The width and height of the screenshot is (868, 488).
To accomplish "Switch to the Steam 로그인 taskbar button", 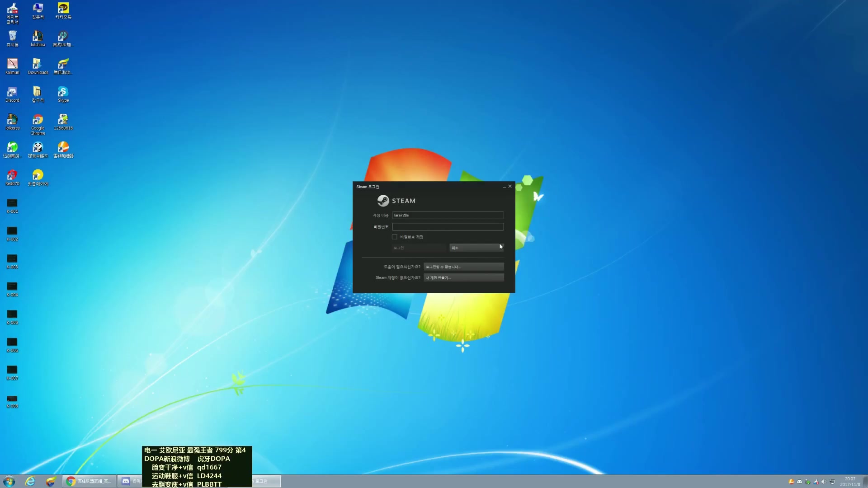I will click(x=267, y=481).
